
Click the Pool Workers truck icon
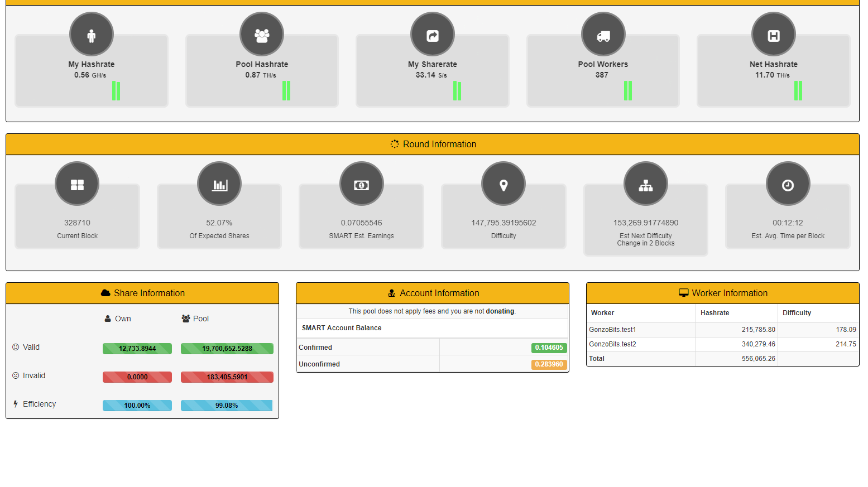click(603, 35)
